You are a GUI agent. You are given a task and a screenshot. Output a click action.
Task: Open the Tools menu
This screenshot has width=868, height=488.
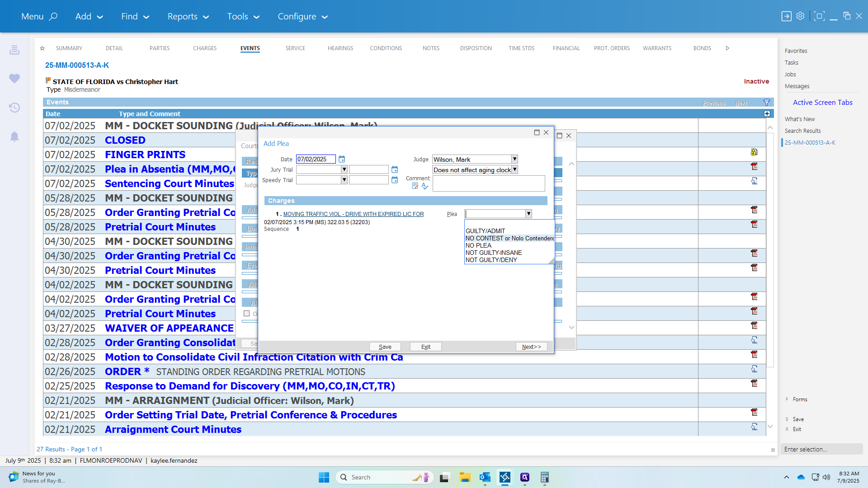click(243, 17)
